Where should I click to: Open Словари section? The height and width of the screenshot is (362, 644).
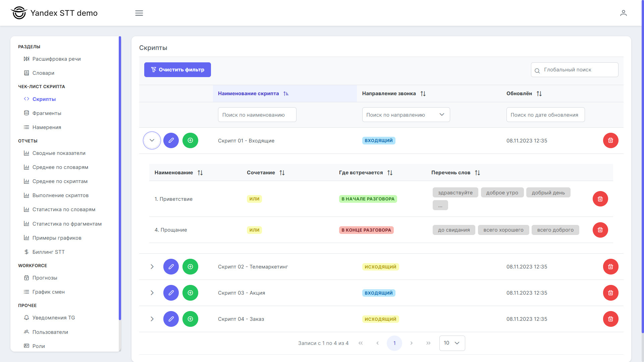[39, 73]
